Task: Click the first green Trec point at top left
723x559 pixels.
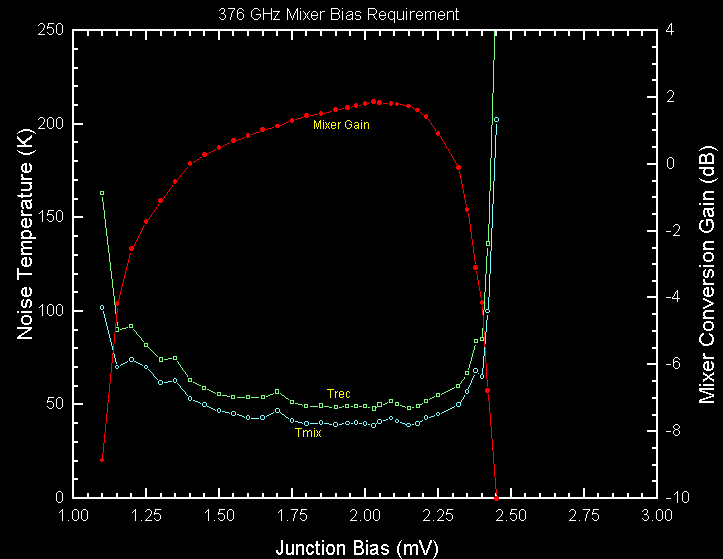Action: click(x=102, y=193)
